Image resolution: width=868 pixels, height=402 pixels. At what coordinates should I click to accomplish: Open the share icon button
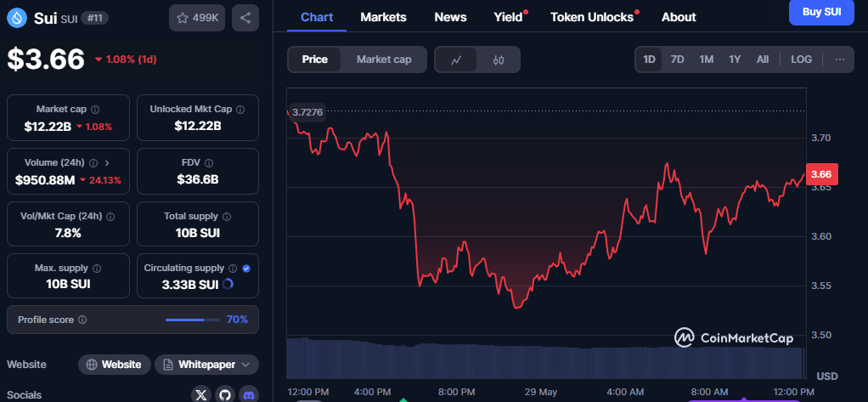tap(245, 19)
